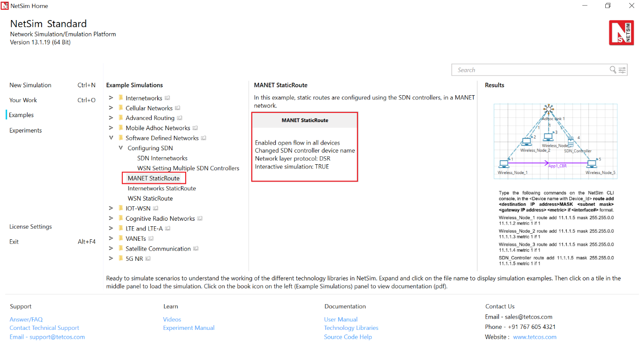644x342 pixels.
Task: Open the Advanced Routing documentation book icon
Action: pos(180,118)
